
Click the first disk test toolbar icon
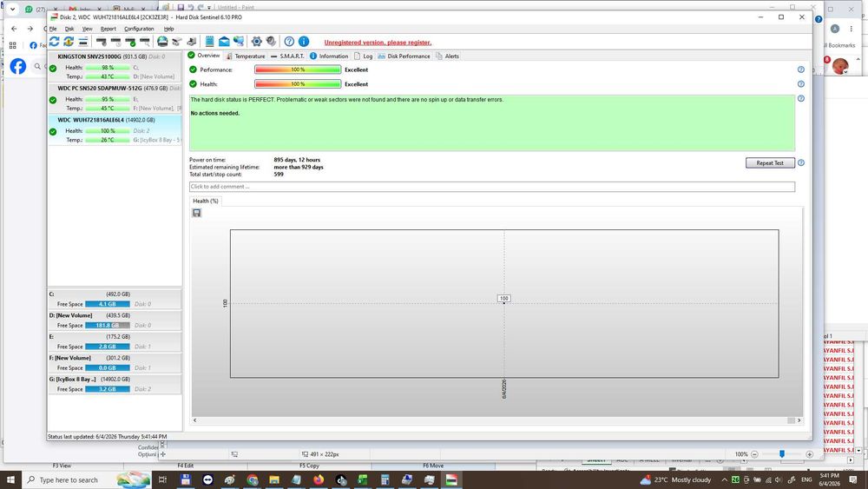102,42
